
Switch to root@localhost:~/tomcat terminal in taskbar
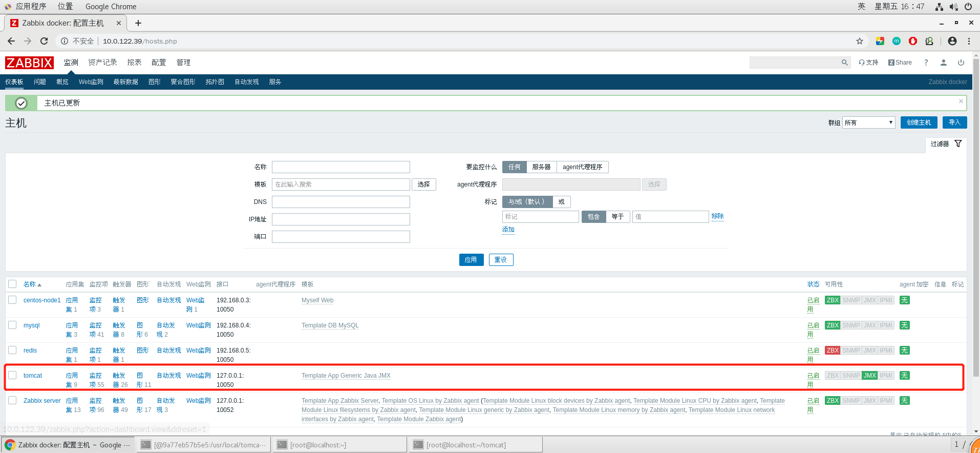[x=476, y=445]
